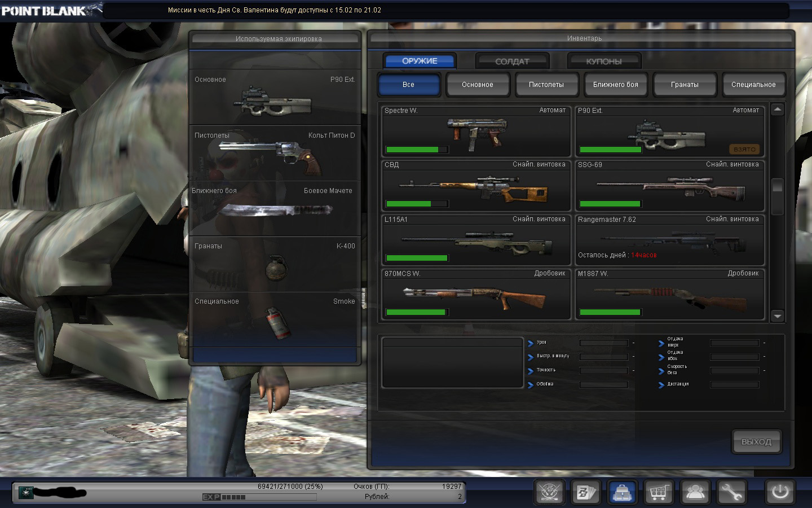
Task: Select the Spectre W. weapon item
Action: click(476, 132)
